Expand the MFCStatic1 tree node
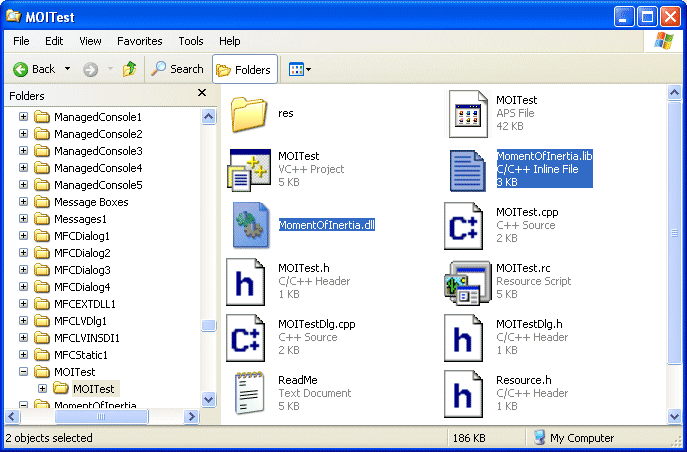This screenshot has height=452, width=687. 24,355
